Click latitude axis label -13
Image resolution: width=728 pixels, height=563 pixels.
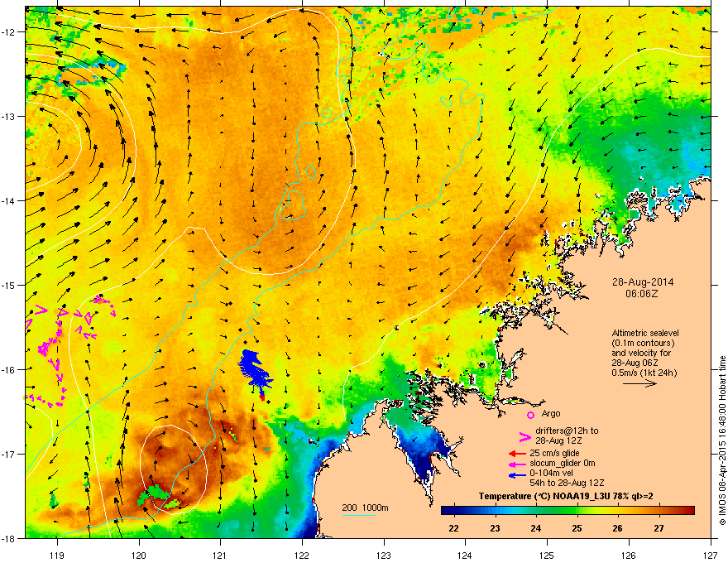click(9, 116)
